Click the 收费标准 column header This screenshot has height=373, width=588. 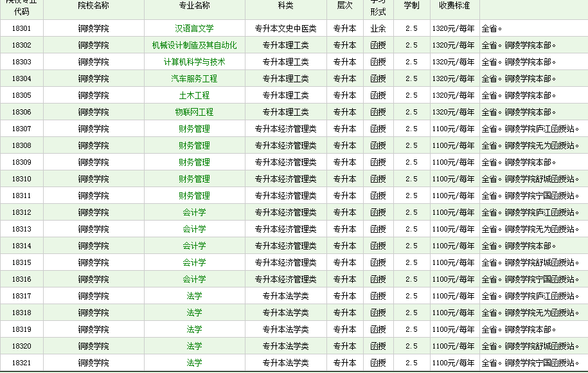pos(454,5)
